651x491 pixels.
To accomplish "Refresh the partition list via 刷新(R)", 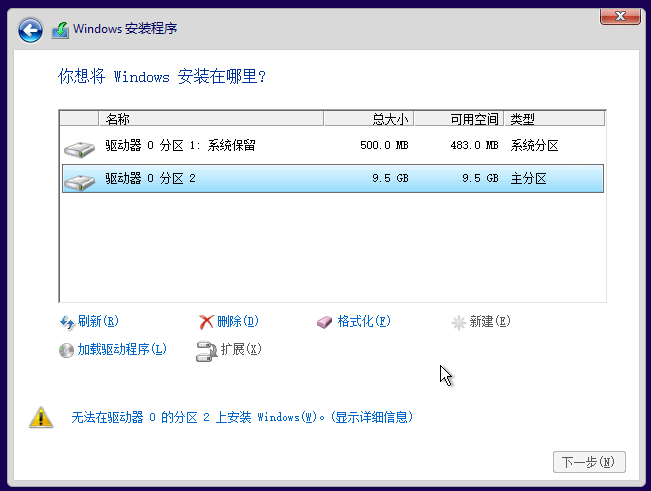I will (x=98, y=321).
